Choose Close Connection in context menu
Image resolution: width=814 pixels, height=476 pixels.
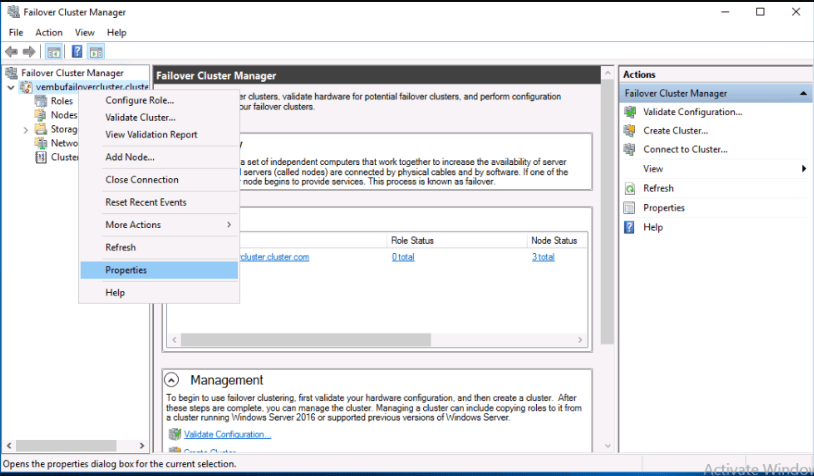point(159,180)
